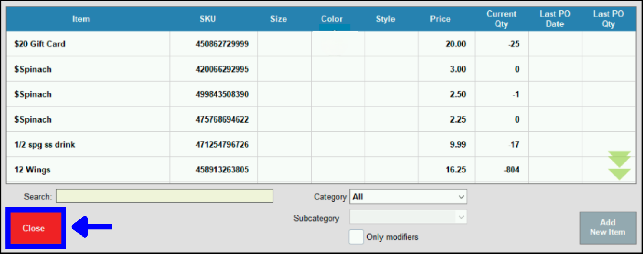Enable the Only modifiers checkbox

point(356,237)
